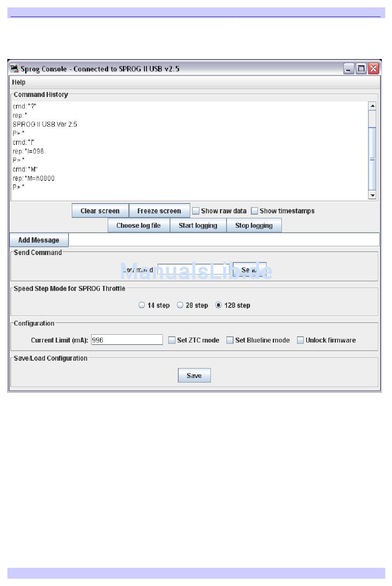Click the Command History scrollbar thumb
Image resolution: width=392 pixels, height=586 pixels.
pos(372,159)
